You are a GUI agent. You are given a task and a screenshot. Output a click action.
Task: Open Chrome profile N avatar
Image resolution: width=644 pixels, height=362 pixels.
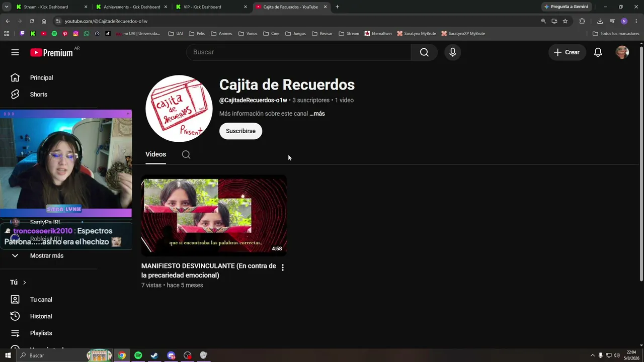pos(624,21)
